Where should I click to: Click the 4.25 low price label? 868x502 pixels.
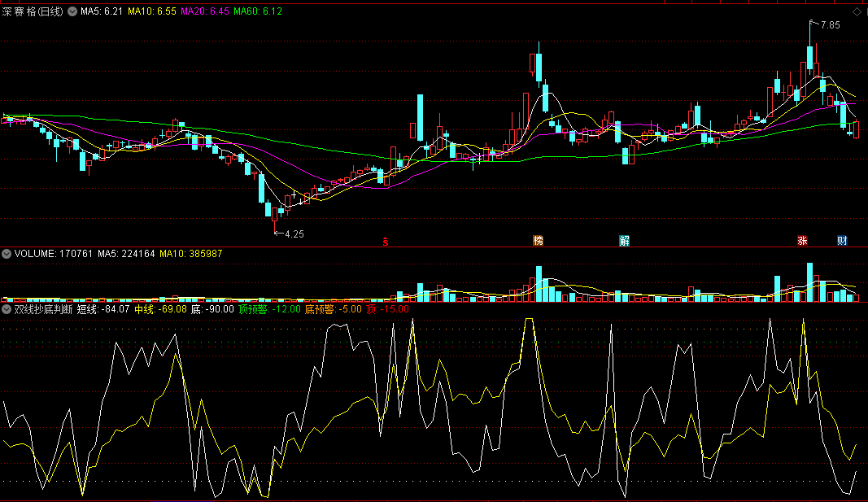pos(294,234)
